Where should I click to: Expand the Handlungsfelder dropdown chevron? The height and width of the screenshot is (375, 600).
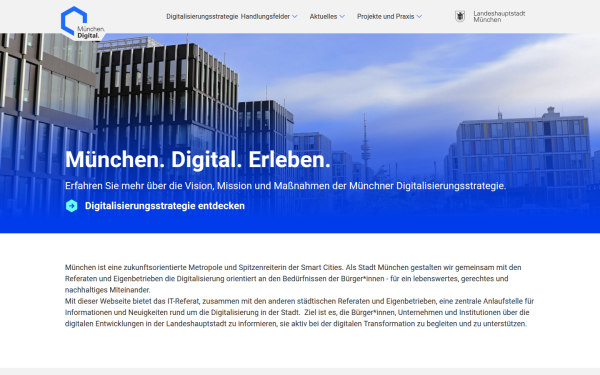coord(295,16)
